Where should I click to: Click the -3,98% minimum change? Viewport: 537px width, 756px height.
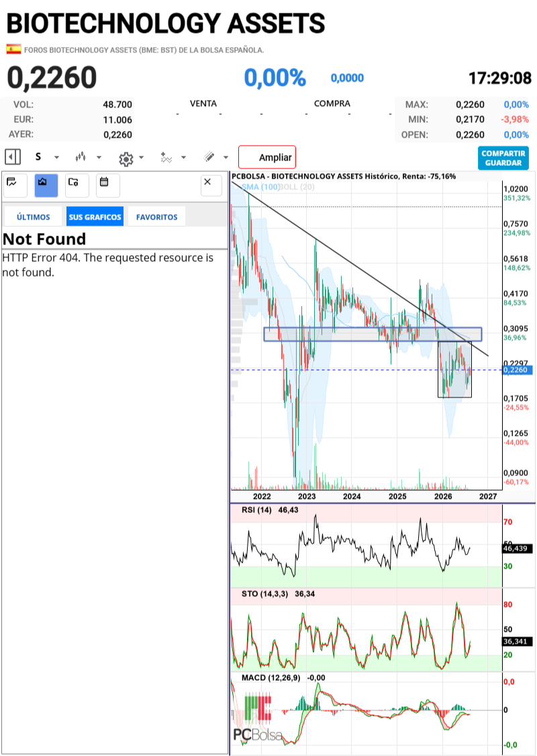516,119
